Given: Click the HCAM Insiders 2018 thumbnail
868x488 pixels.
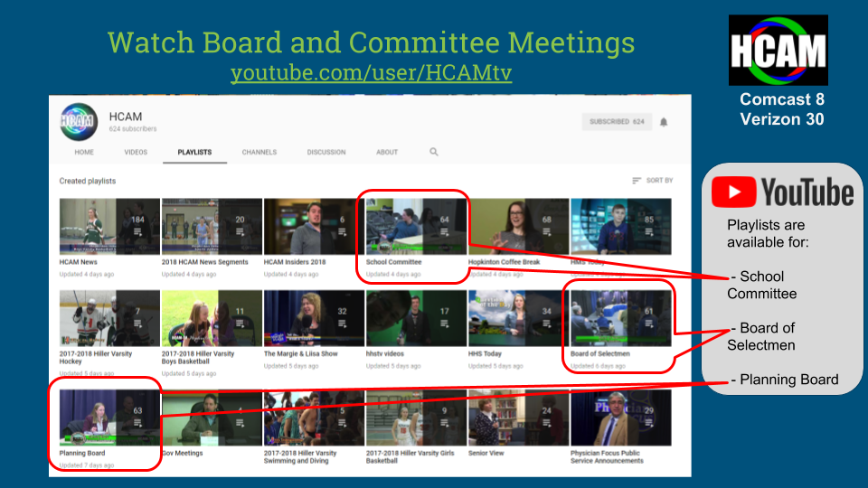Looking at the screenshot, I should [314, 227].
